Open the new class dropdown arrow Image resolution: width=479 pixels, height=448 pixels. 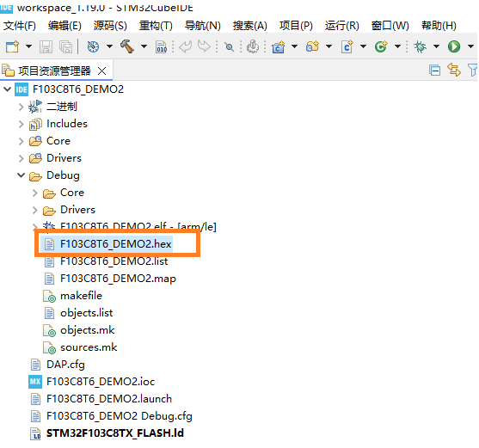coord(398,46)
